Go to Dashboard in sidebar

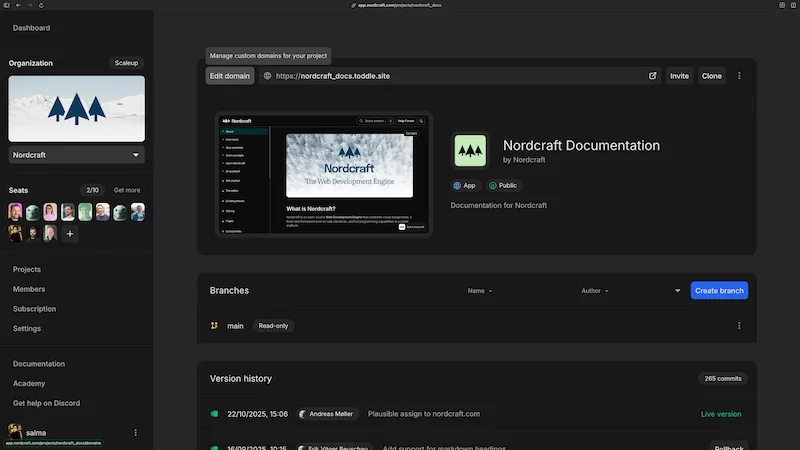pos(32,28)
